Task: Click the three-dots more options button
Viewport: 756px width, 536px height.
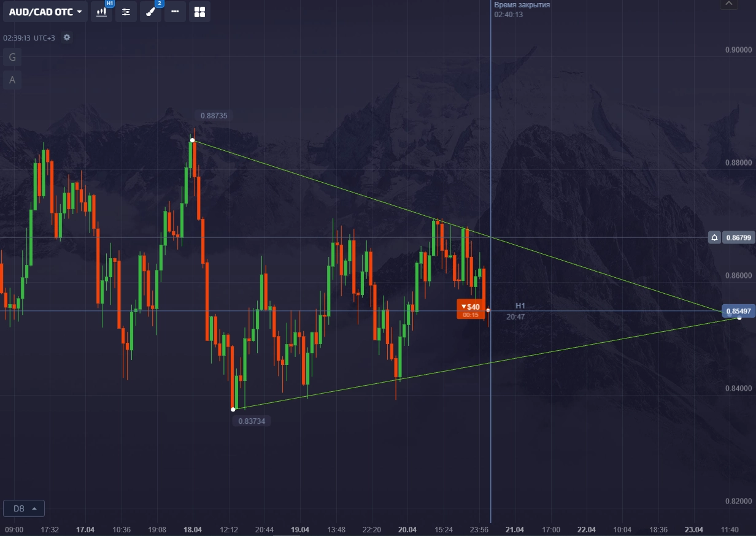Action: click(175, 12)
